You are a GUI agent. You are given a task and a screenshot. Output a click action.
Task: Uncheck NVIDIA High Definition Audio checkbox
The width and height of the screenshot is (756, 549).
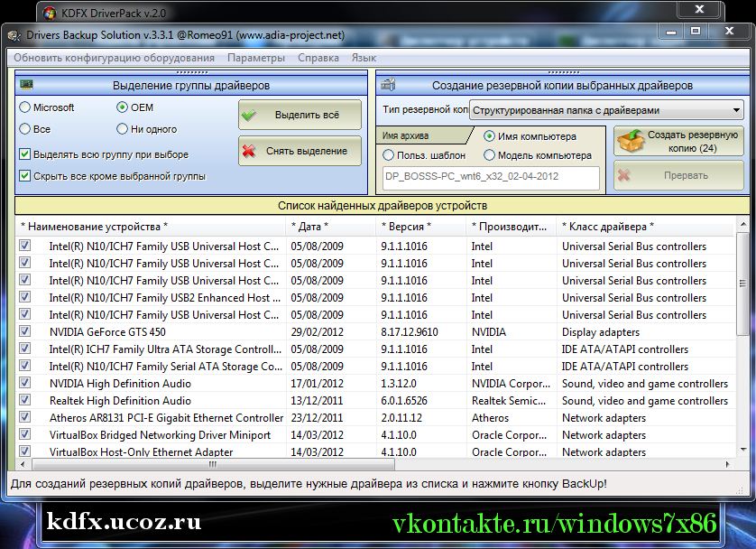pyautogui.click(x=24, y=383)
